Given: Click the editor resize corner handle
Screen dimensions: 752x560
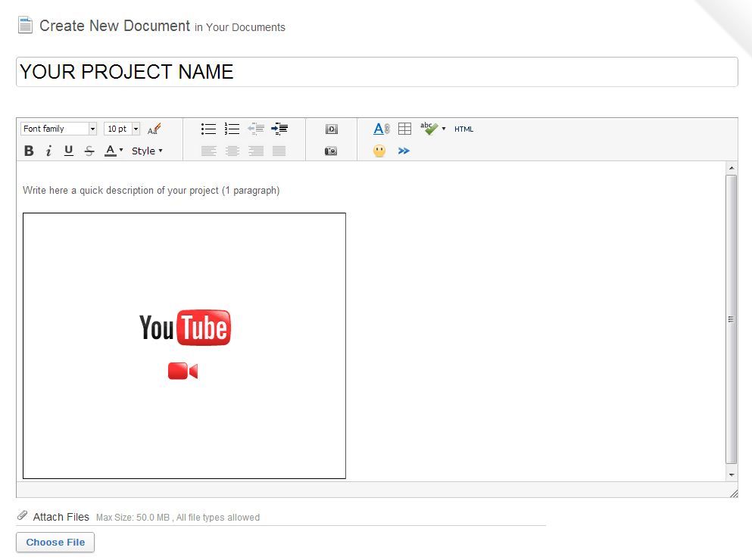Looking at the screenshot, I should [x=734, y=493].
